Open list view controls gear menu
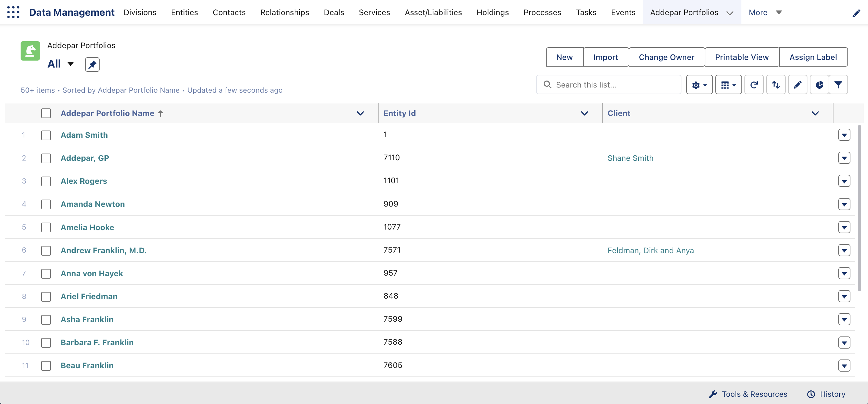 (x=699, y=85)
